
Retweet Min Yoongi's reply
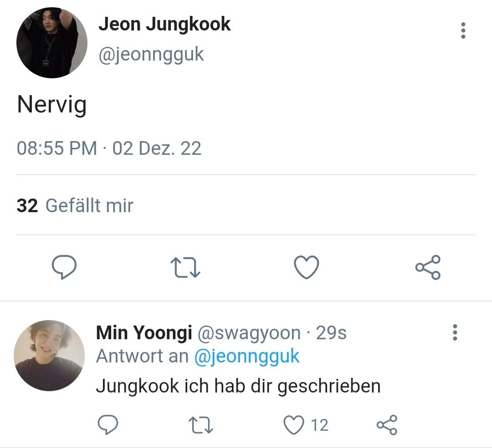point(201,425)
